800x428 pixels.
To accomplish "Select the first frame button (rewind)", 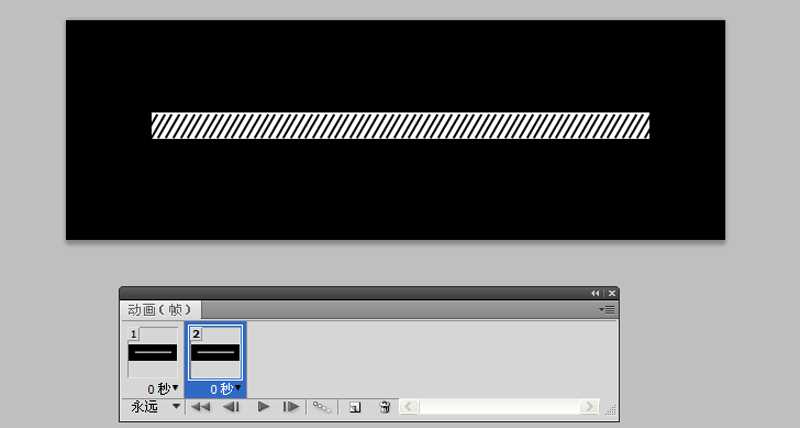I will coord(201,407).
